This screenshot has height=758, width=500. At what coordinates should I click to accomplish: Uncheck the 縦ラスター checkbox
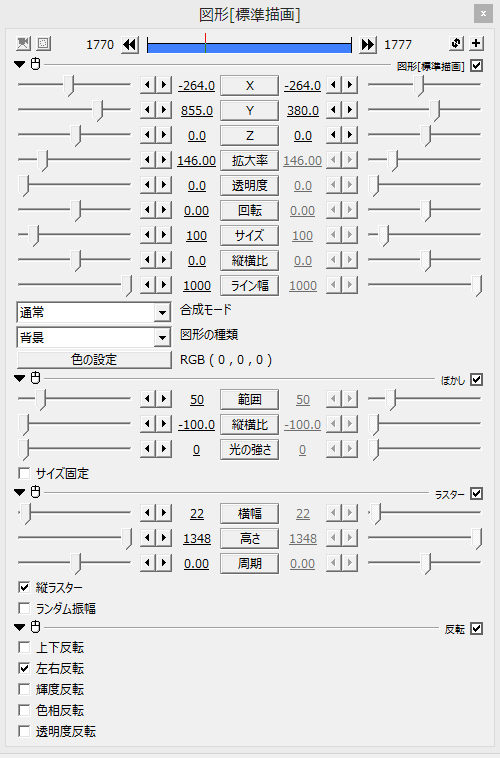pyautogui.click(x=24, y=587)
